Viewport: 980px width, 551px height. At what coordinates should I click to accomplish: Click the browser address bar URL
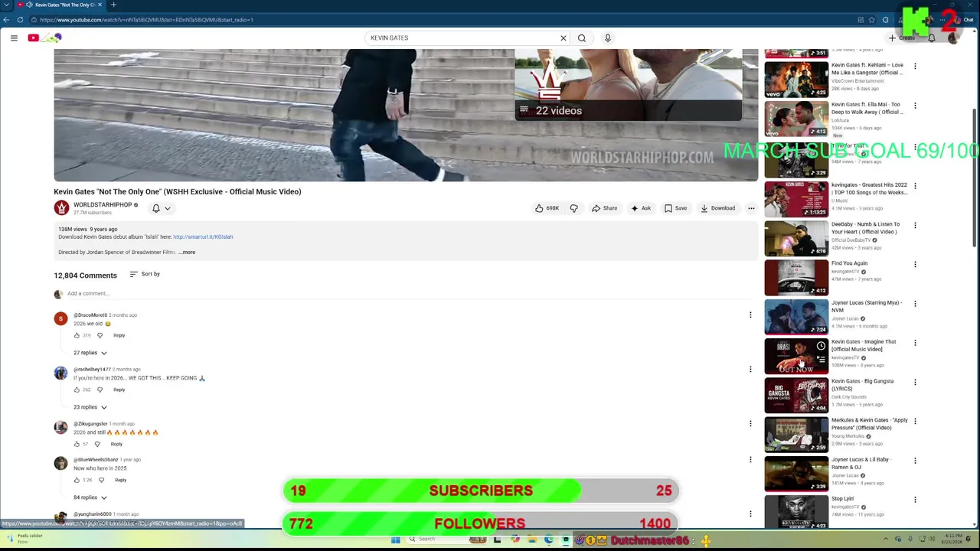pos(146,19)
